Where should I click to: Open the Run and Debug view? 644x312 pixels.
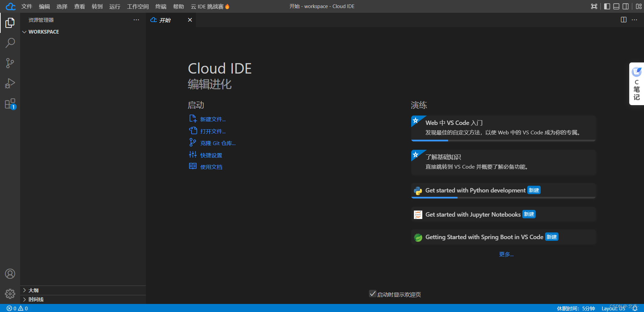click(10, 83)
